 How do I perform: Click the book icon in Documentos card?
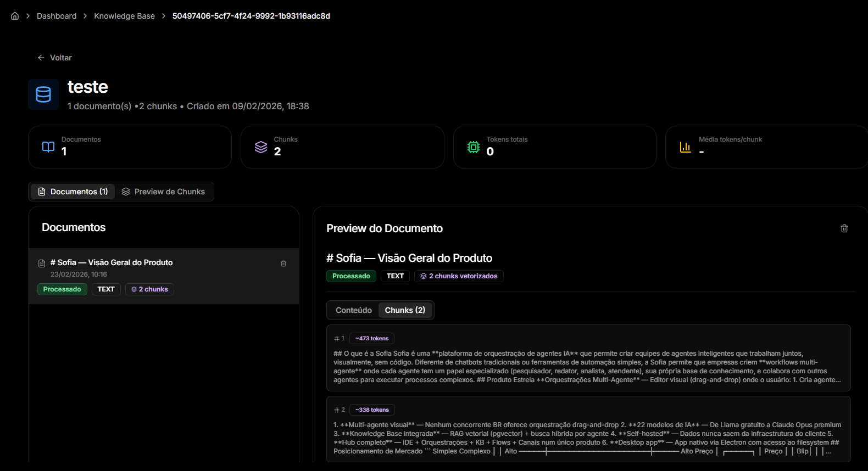[48, 147]
